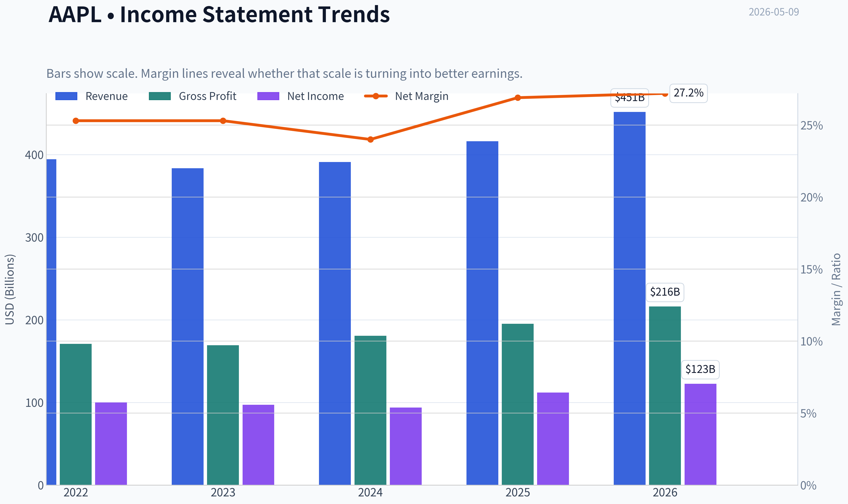The height and width of the screenshot is (504, 848).
Task: Click the 2023 purple Net Income bar
Action: point(259,444)
